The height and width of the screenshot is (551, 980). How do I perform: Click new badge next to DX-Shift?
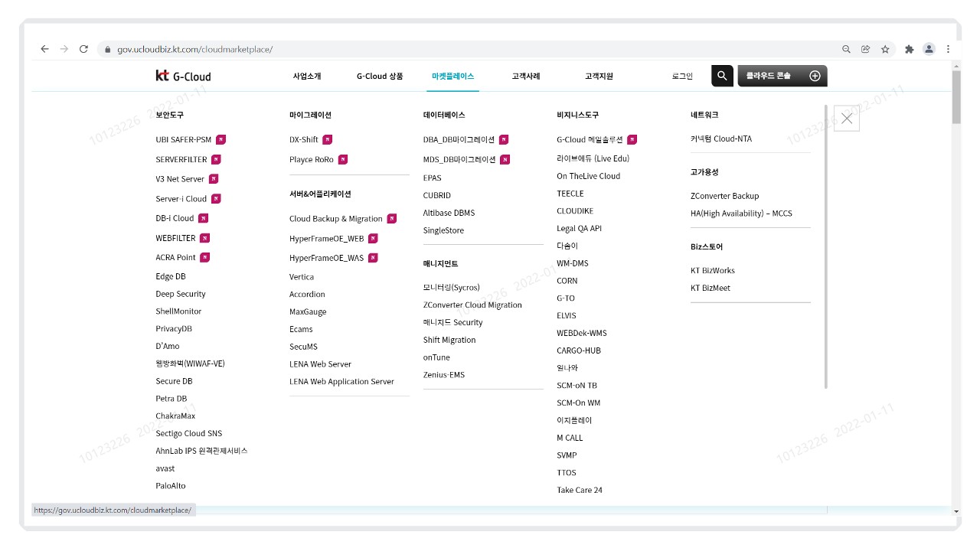(x=327, y=139)
